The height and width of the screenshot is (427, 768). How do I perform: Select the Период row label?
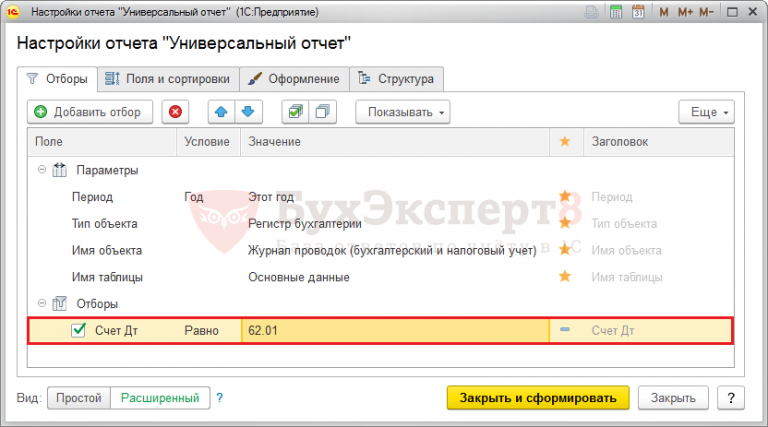pyautogui.click(x=93, y=197)
